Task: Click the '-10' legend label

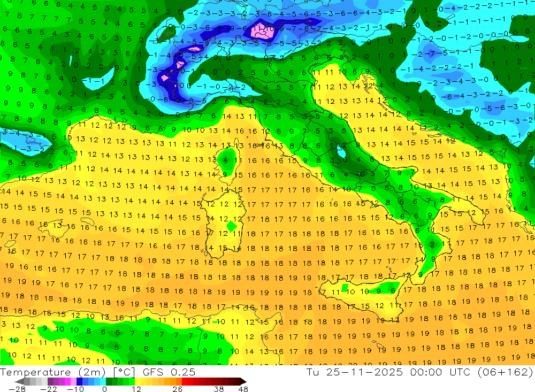Action: click(75, 389)
